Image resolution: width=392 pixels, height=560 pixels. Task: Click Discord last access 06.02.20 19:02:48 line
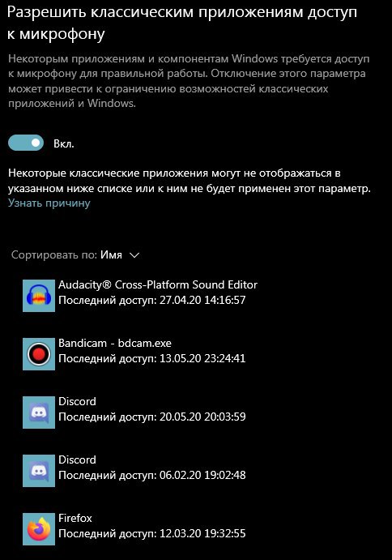152,476
